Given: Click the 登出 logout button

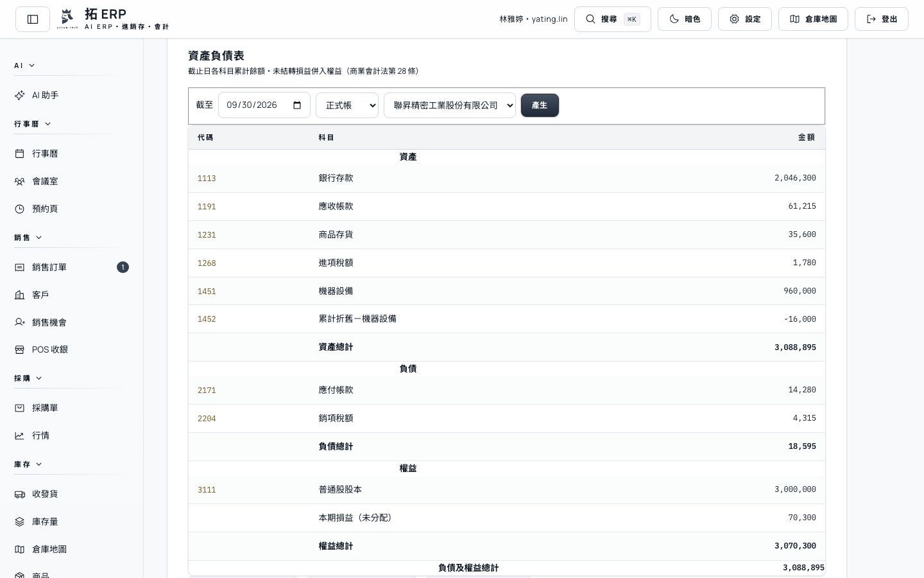Looking at the screenshot, I should coord(882,19).
